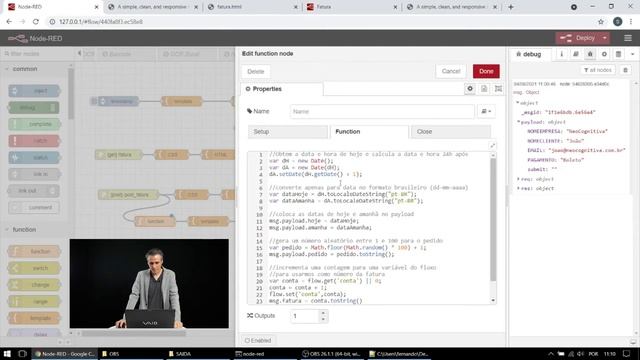The height and width of the screenshot is (360, 640).
Task: Collapse the payload object in debug
Action: click(x=519, y=122)
